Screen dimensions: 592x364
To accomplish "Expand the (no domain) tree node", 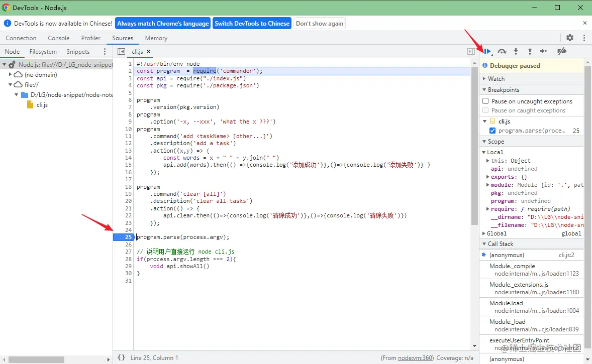I will [x=10, y=75].
